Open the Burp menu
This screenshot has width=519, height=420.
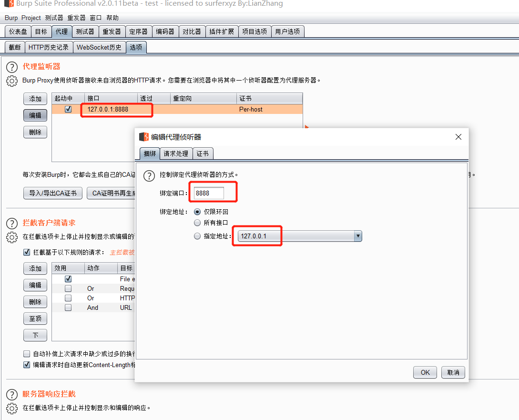[11, 18]
